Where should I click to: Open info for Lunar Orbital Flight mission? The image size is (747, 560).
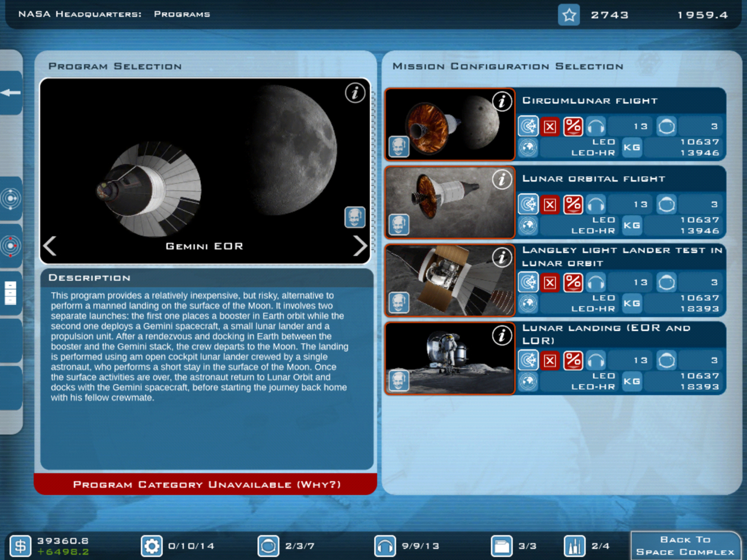point(502,180)
